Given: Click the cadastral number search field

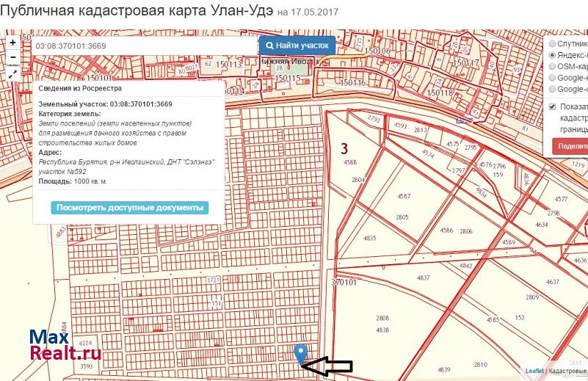Looking at the screenshot, I should pyautogui.click(x=143, y=46).
